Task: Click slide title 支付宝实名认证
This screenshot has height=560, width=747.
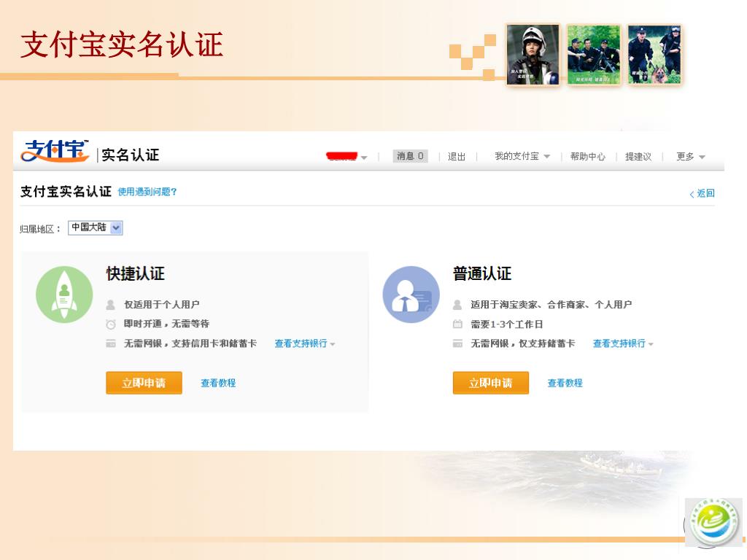Action: pyautogui.click(x=122, y=44)
